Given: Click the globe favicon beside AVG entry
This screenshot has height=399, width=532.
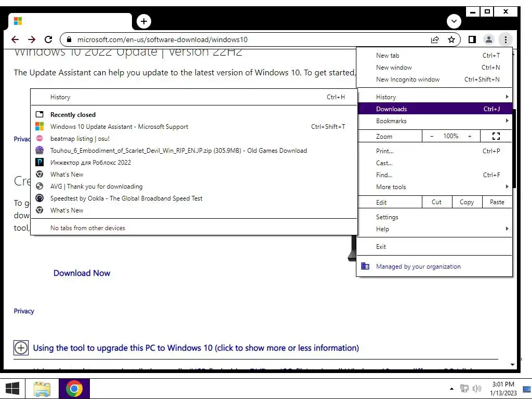Looking at the screenshot, I should pyautogui.click(x=39, y=187).
